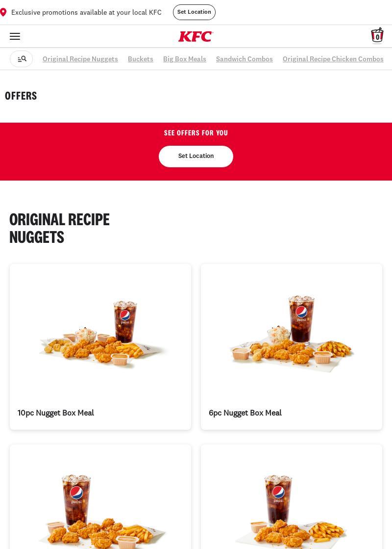Image resolution: width=392 pixels, height=549 pixels.
Task: Click the KFC logo
Action: pos(196,36)
